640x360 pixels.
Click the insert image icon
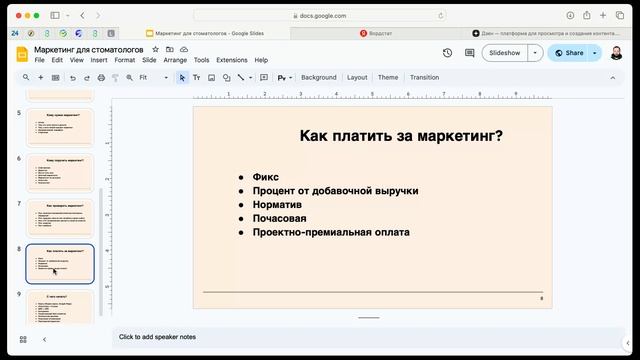211,78
